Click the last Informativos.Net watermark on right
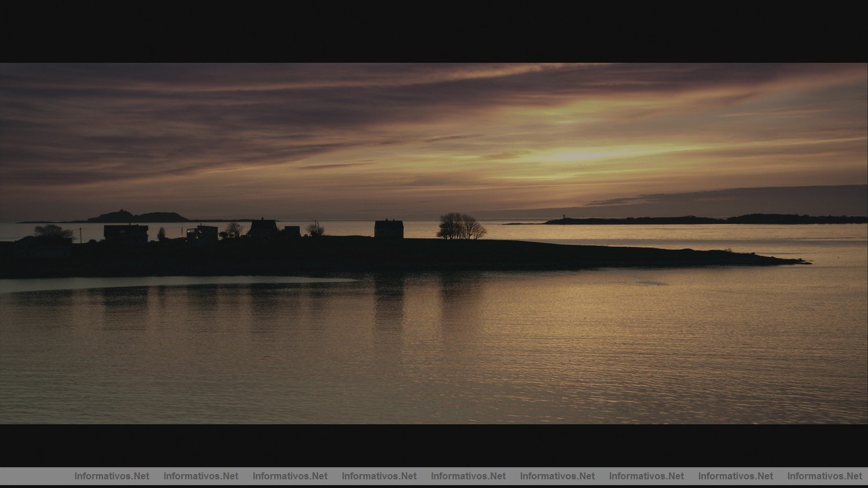Screen dimensions: 868x488 tap(825, 476)
